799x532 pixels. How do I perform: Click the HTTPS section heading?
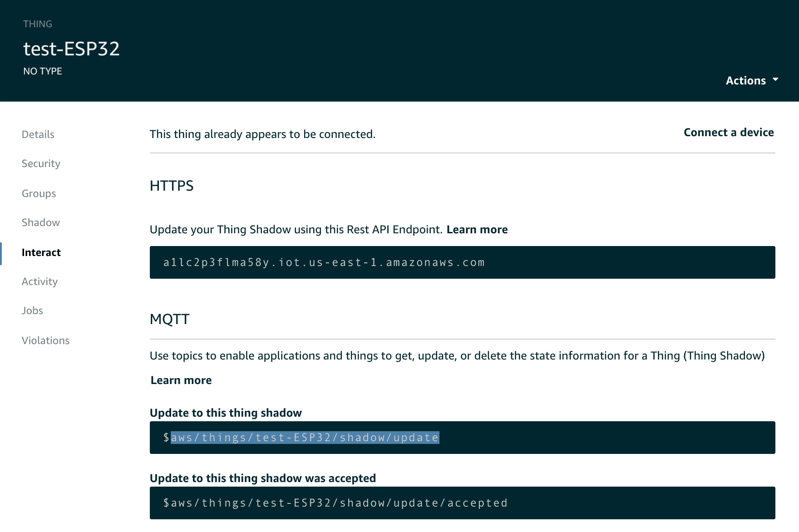(x=171, y=186)
